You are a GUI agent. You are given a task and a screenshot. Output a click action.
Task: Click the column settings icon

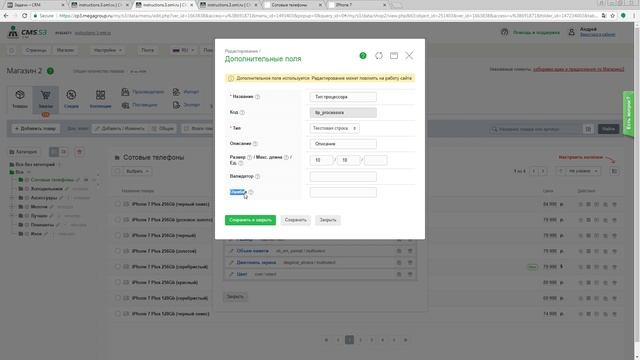[614, 171]
